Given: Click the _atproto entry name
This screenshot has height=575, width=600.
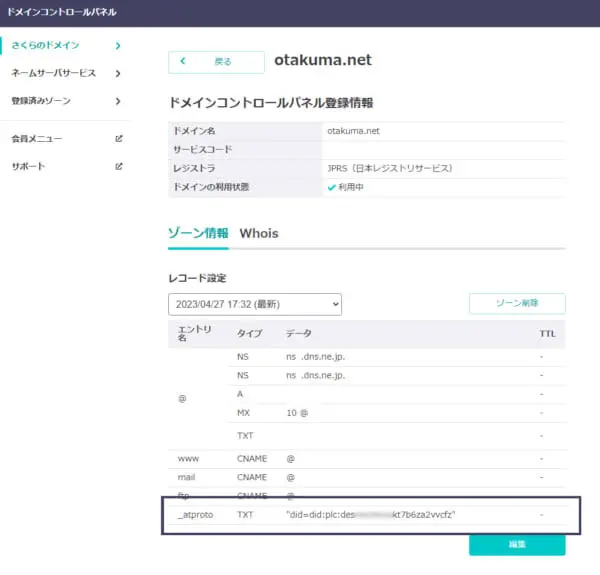Looking at the screenshot, I should tap(195, 515).
